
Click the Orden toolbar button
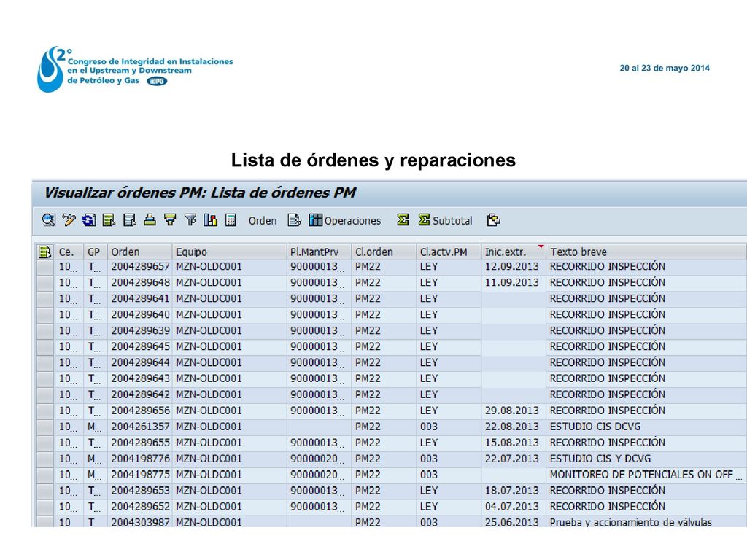coord(263,221)
